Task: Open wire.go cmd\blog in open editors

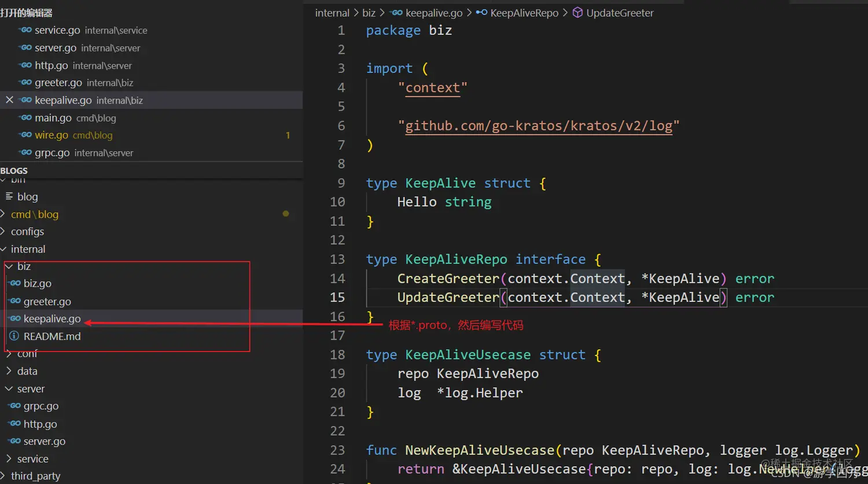Action: tap(151, 135)
